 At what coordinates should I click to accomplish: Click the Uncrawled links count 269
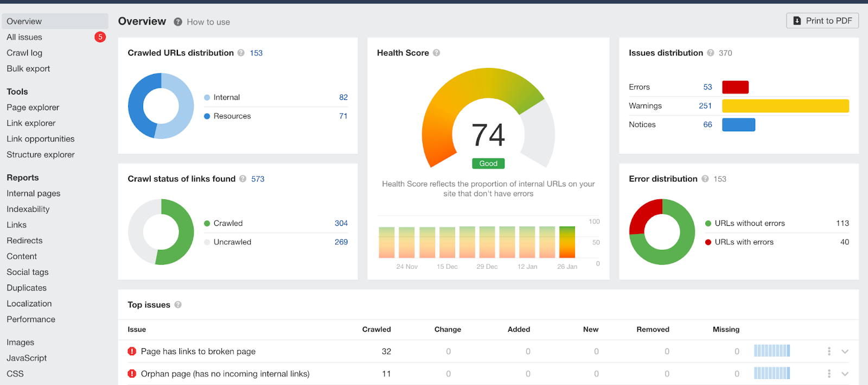[x=341, y=242]
